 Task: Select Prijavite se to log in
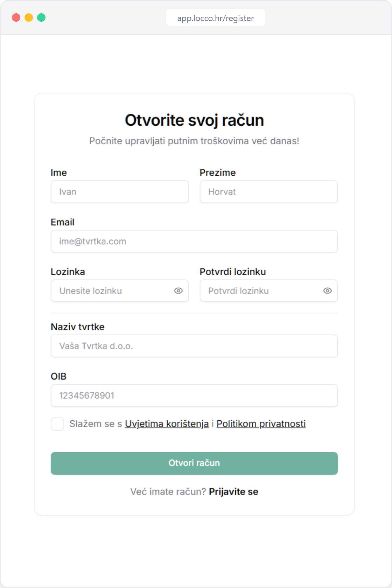click(x=233, y=491)
